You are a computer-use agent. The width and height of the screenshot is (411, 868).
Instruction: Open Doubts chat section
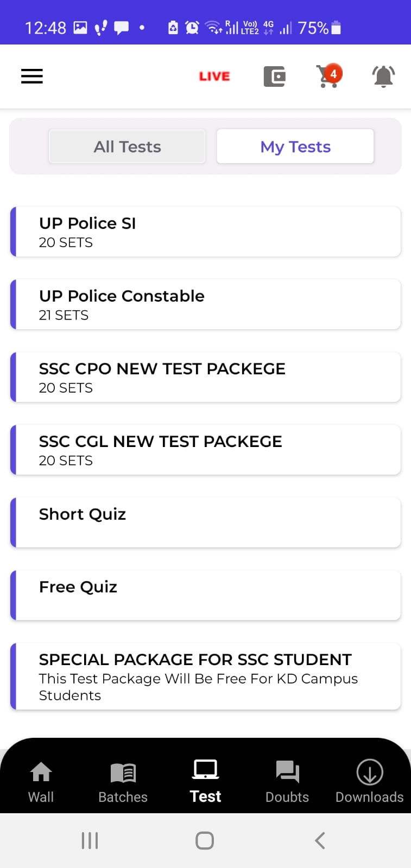[x=287, y=782]
